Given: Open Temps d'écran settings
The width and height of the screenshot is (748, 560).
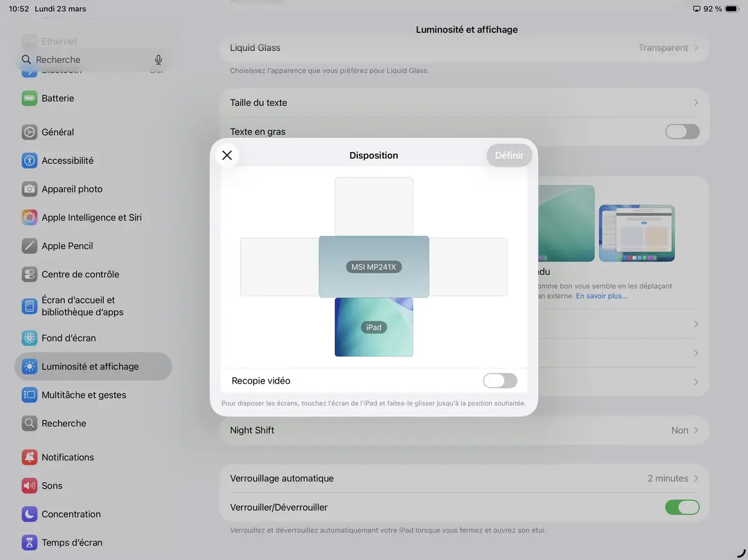Looking at the screenshot, I should point(72,543).
